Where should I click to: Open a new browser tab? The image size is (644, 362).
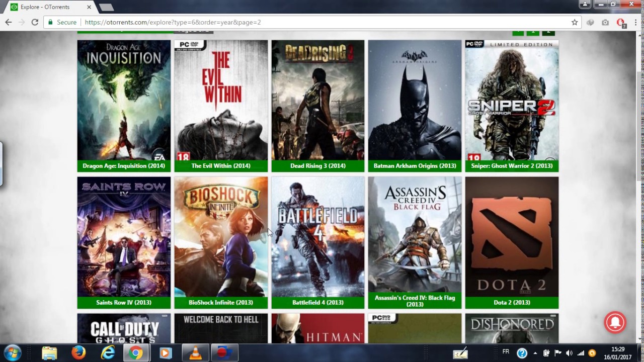click(x=106, y=7)
